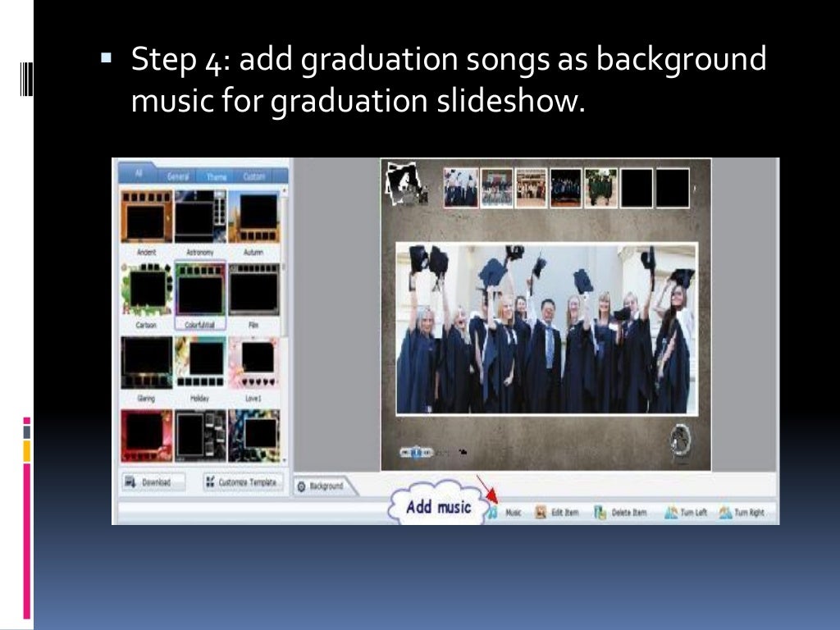Click the 'Ancient' template name text

click(x=146, y=253)
